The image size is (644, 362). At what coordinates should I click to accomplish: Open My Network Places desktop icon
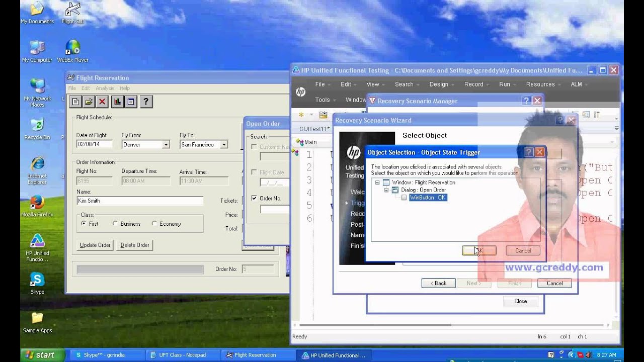37,93
